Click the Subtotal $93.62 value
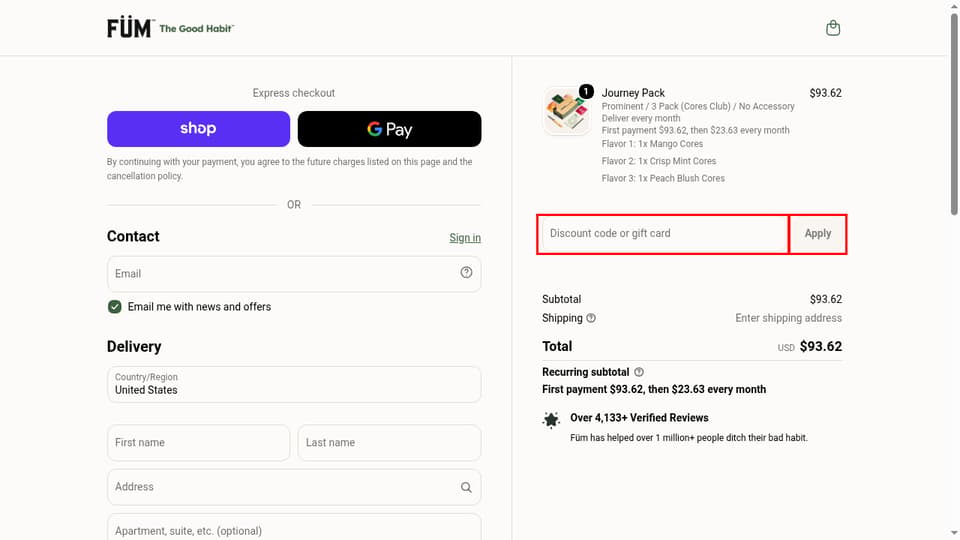The height and width of the screenshot is (540, 960). coord(826,299)
